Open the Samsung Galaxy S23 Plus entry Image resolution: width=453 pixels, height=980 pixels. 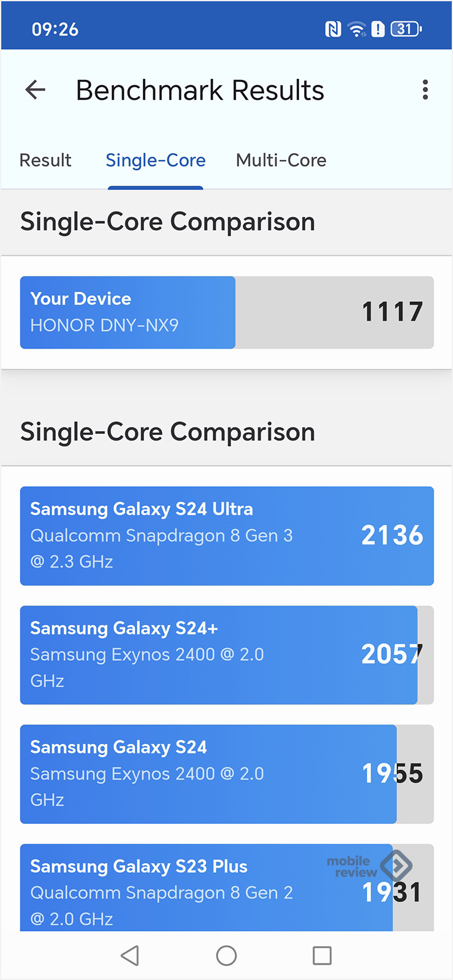pos(227,888)
